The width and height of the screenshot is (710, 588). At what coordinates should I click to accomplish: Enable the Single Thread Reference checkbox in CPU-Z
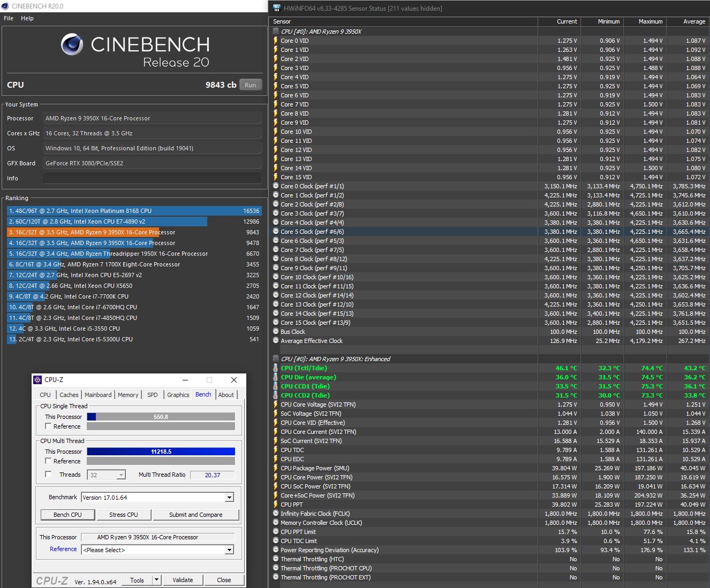click(x=48, y=426)
